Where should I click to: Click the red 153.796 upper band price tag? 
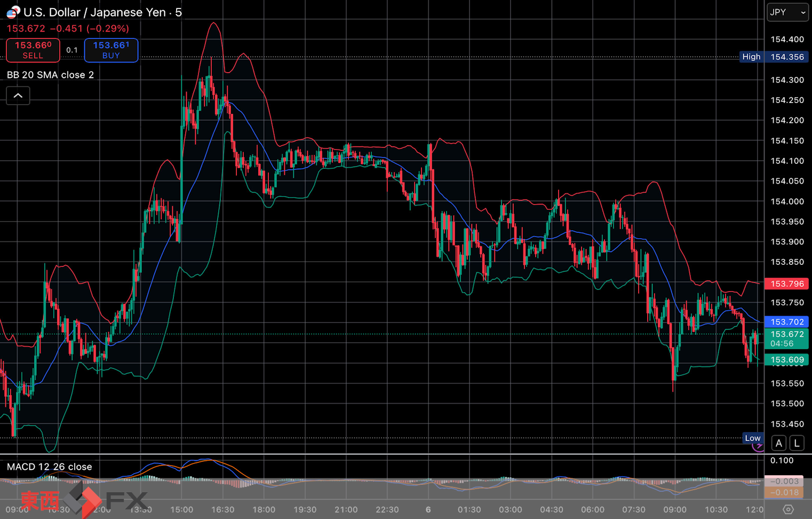(786, 284)
